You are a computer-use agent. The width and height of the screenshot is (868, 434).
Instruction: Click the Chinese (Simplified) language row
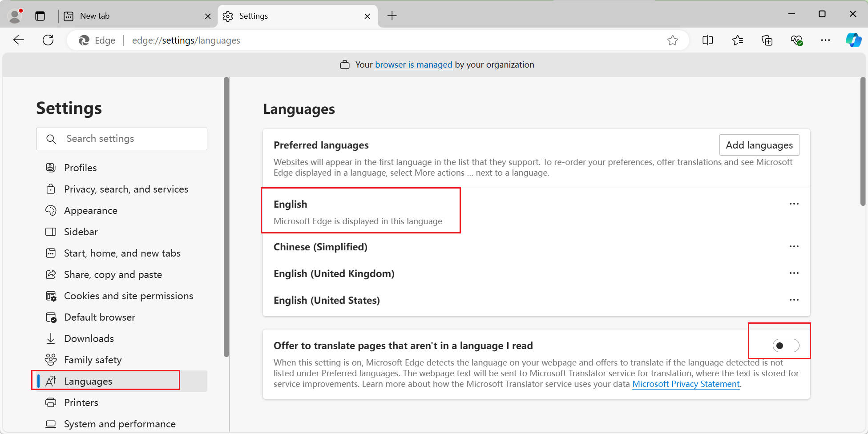click(x=536, y=247)
